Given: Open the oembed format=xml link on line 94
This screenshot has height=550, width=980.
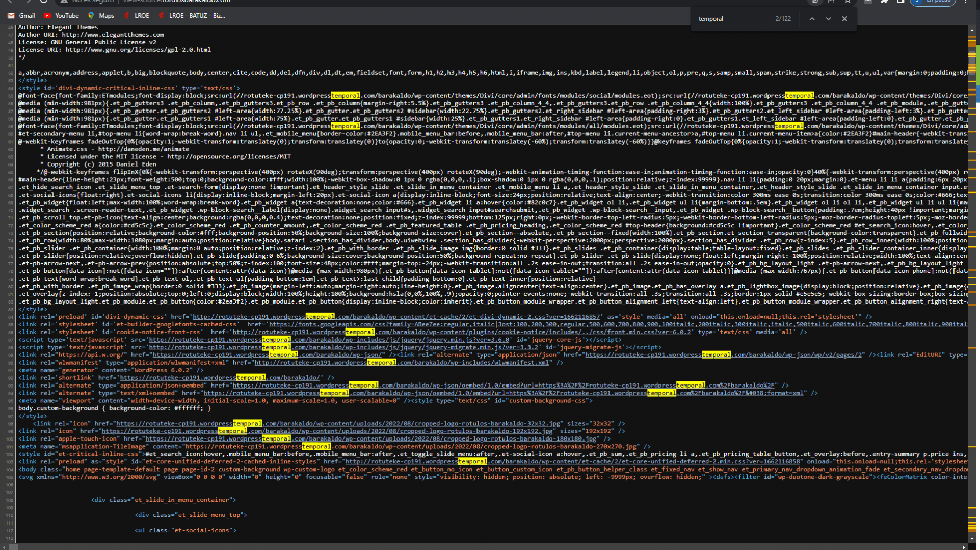Looking at the screenshot, I should pos(504,393).
